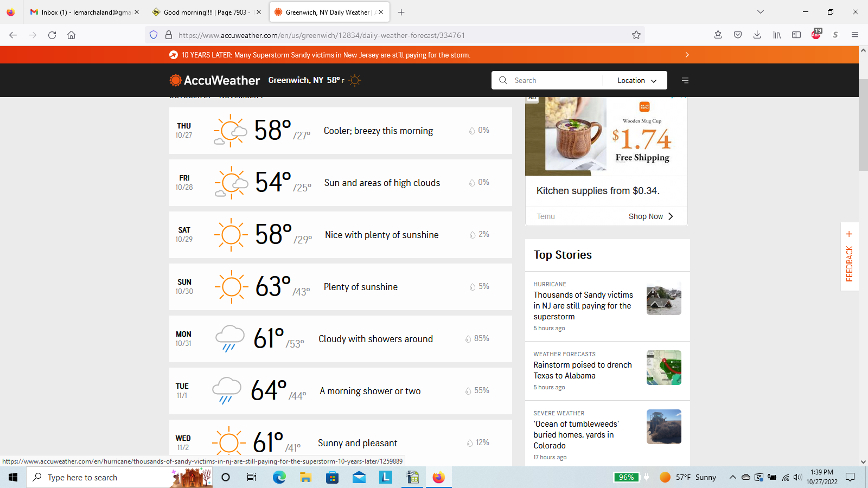Open Rainstorm poised to drench Texas story

tap(582, 370)
